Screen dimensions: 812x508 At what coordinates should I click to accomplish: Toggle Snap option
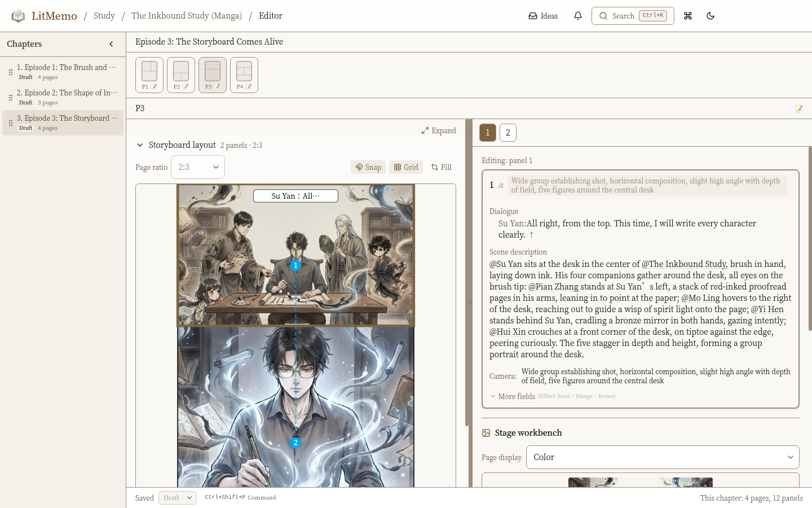368,167
